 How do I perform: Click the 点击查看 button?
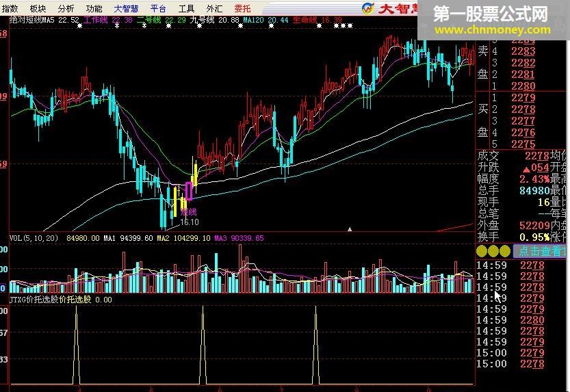coord(539,250)
